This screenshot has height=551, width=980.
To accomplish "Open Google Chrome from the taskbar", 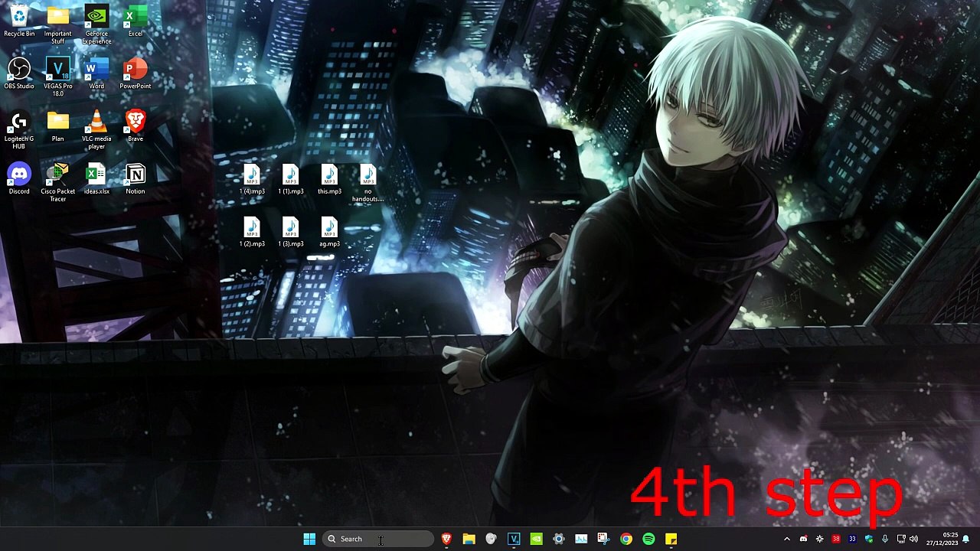I will click(626, 539).
